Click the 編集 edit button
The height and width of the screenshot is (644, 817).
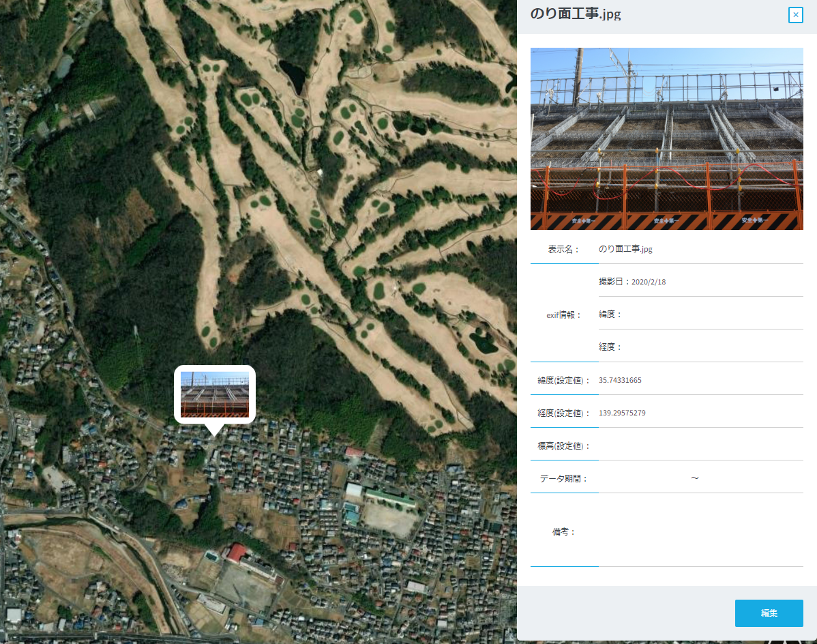pyautogui.click(x=769, y=613)
